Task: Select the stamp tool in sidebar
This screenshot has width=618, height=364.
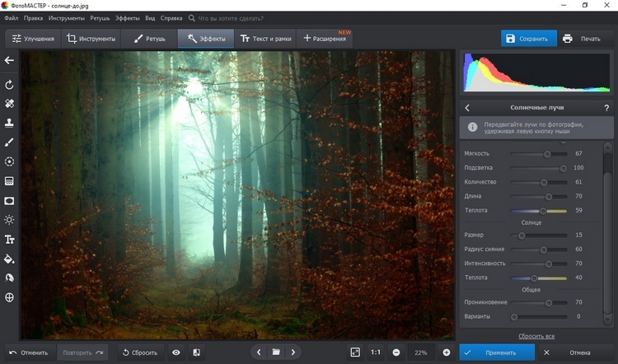Action: point(10,123)
